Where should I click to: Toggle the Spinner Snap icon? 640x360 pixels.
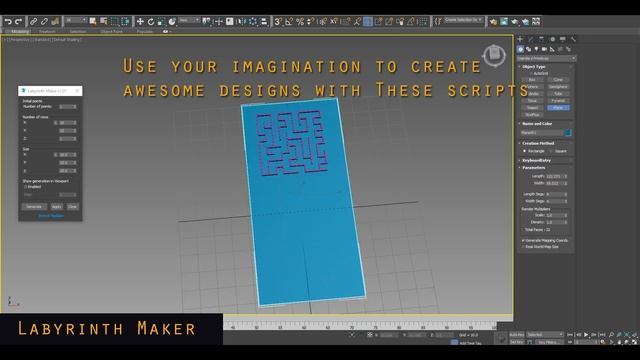point(311,21)
